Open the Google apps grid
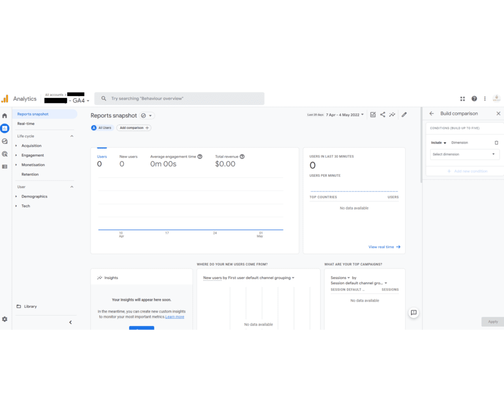504x420 pixels. [x=462, y=98]
